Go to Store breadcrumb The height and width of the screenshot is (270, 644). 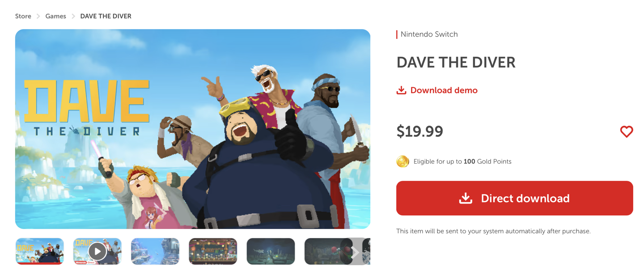(x=23, y=16)
